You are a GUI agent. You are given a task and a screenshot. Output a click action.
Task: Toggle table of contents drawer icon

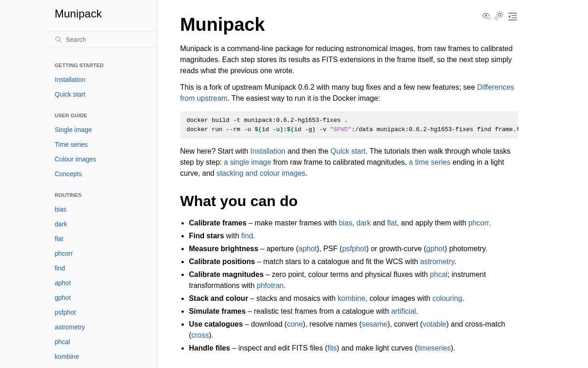pos(513,17)
